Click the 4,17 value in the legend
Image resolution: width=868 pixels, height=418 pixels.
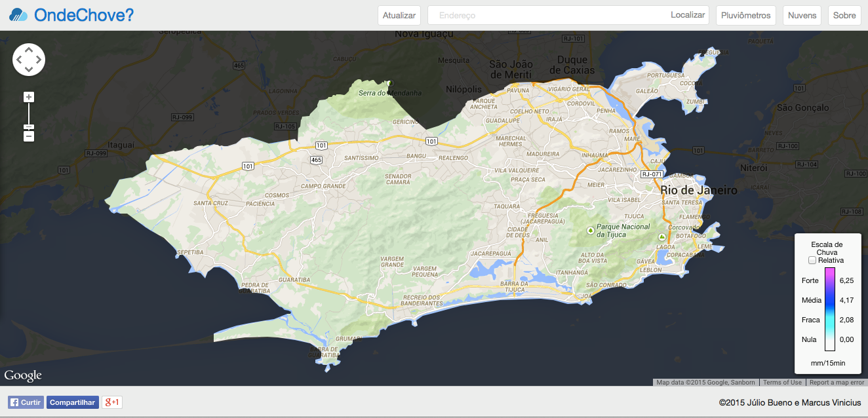click(x=847, y=300)
